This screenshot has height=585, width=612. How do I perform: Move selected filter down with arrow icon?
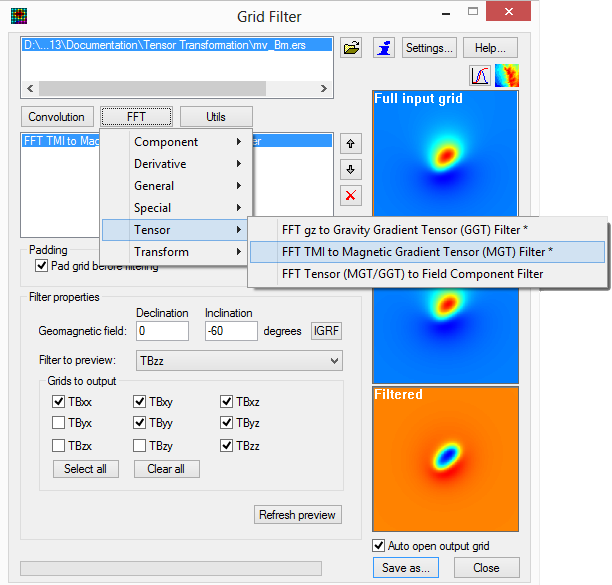tap(351, 169)
